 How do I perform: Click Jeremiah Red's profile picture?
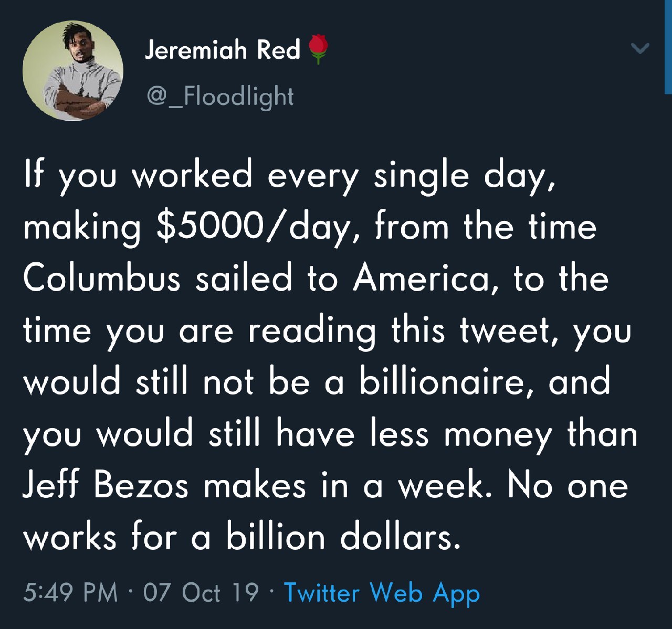pyautogui.click(x=73, y=71)
